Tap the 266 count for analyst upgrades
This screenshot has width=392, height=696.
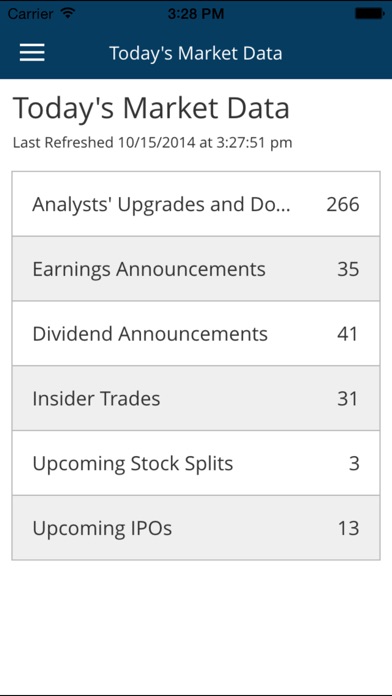343,205
